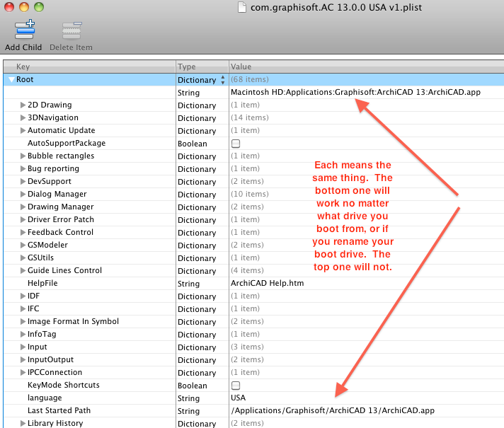Expand the Library History dictionary
The height and width of the screenshot is (428, 504).
[x=23, y=423]
